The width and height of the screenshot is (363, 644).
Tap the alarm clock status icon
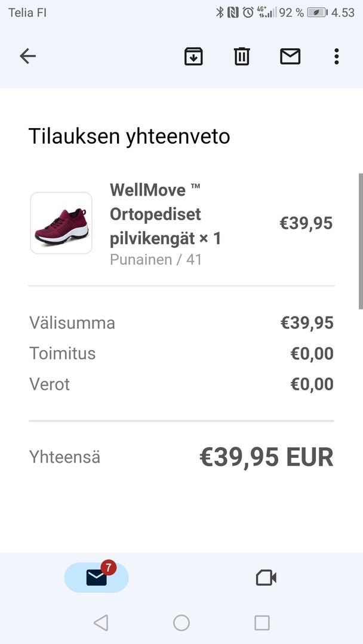(248, 13)
